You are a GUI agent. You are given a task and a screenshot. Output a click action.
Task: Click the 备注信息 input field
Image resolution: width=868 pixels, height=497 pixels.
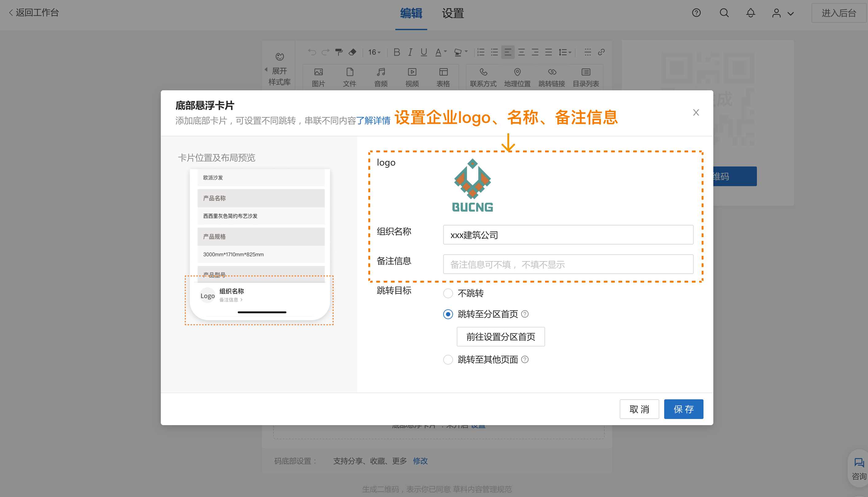click(x=568, y=264)
